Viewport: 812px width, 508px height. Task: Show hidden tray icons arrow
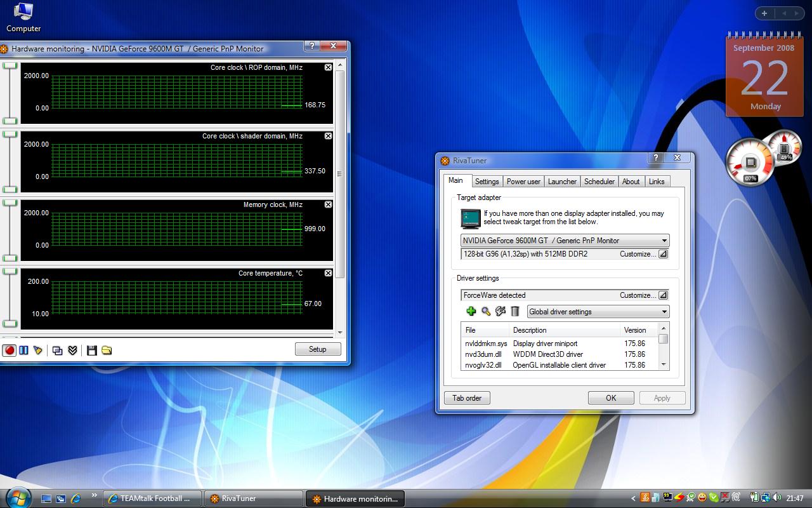click(x=633, y=498)
